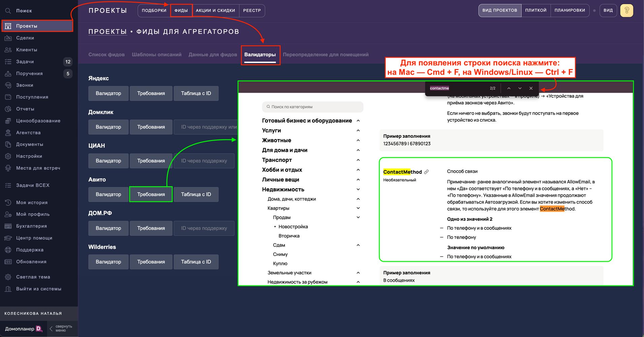Click the Отчеты chart icon
Viewport: 644px width, 337px height.
[x=8, y=109]
